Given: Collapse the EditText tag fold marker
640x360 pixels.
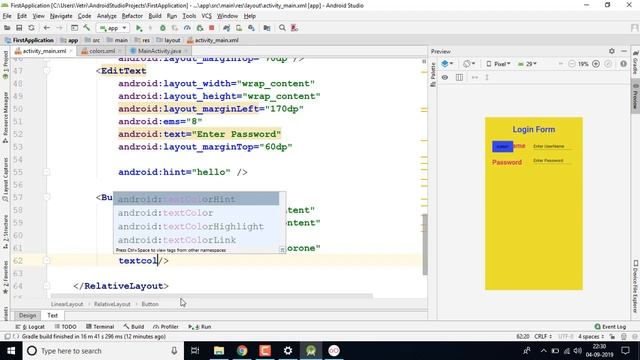Looking at the screenshot, I should click(x=47, y=71).
